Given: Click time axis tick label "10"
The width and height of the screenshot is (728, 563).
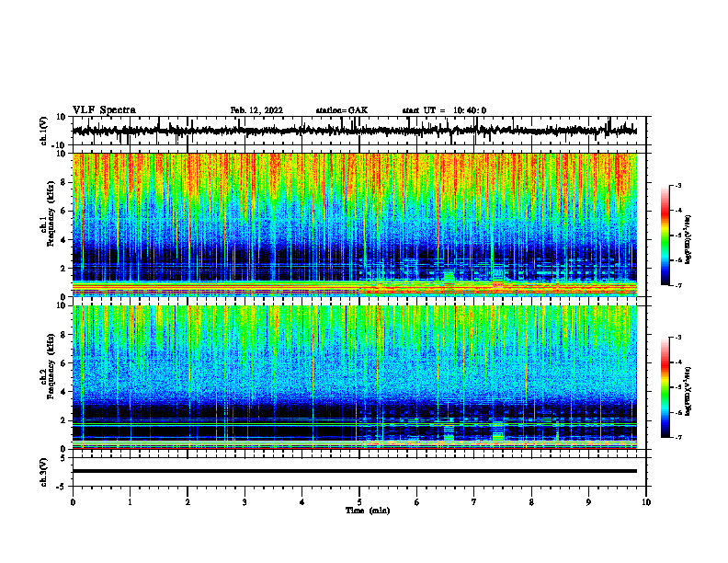Looking at the screenshot, I should click(646, 502).
